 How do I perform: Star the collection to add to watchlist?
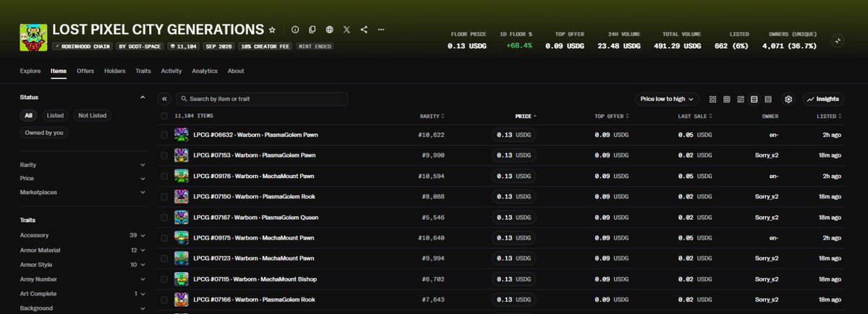pos(272,30)
